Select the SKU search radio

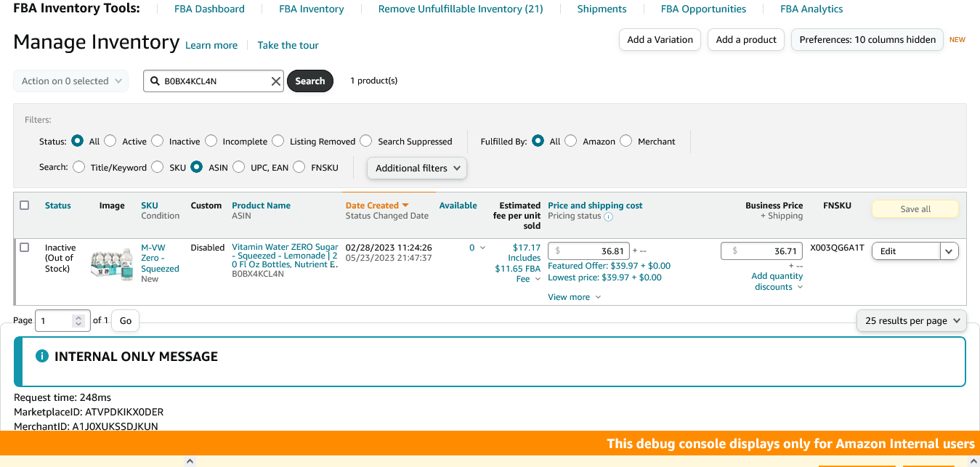tap(158, 167)
